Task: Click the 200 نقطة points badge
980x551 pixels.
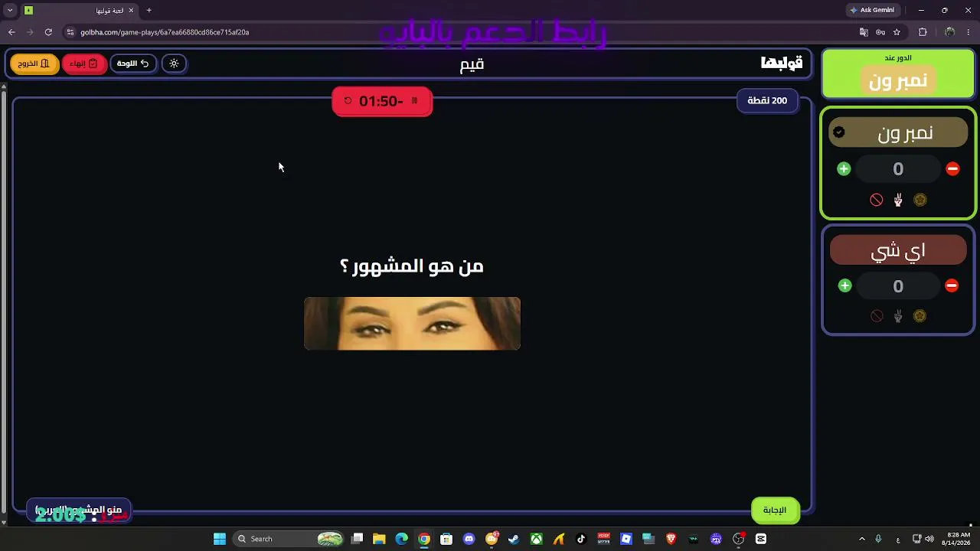Action: [767, 101]
